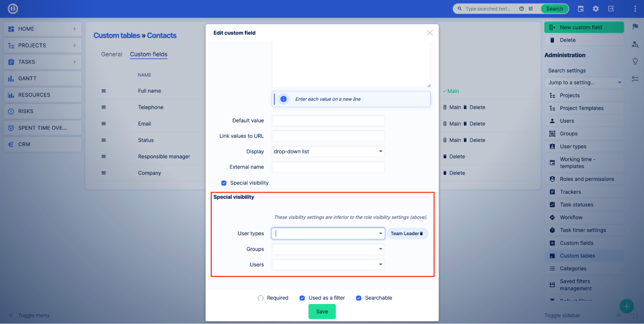644x324 pixels.
Task: Select the Custom fields tab
Action: pos(149,54)
